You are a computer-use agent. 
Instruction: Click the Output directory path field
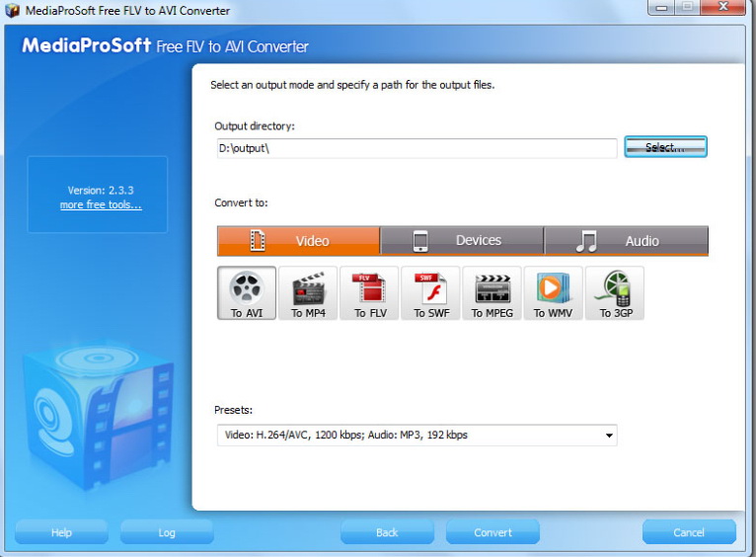417,148
